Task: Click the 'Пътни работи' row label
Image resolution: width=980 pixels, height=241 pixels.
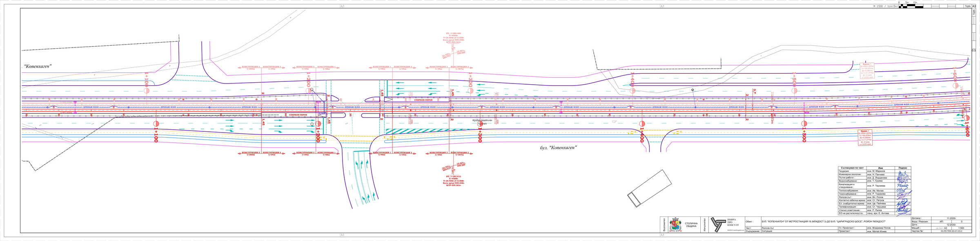Action: click(847, 178)
